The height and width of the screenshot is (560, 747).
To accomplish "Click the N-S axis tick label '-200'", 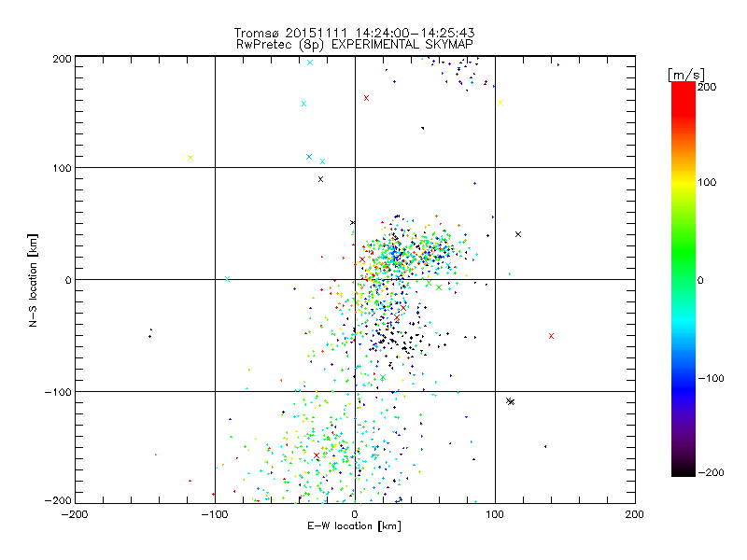I will 58,500.
